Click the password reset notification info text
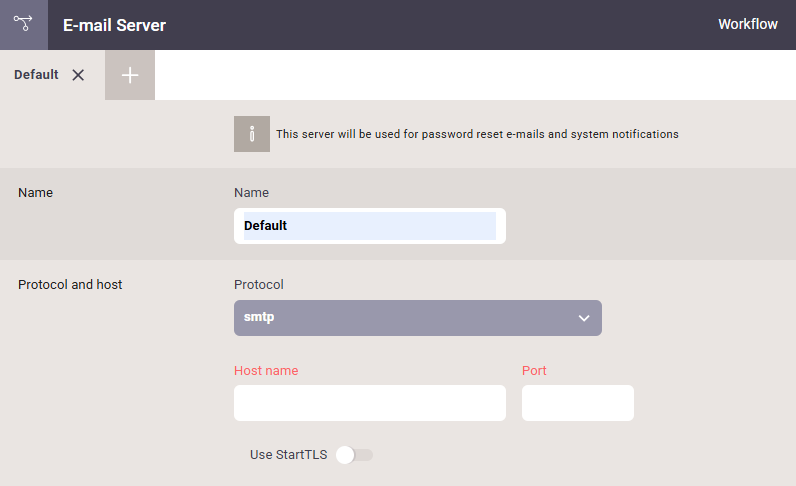This screenshot has width=796, height=486. tap(477, 134)
